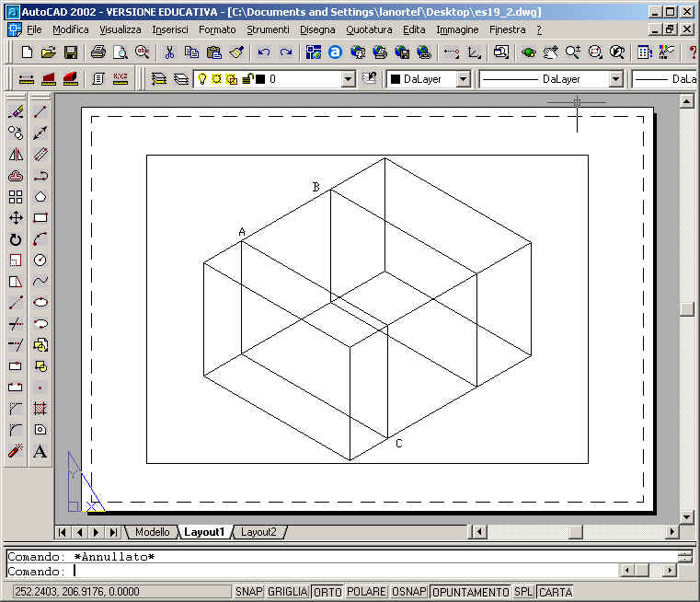Screen dimensions: 700x602
Task: Toggle ORTO mode off
Action: click(327, 592)
